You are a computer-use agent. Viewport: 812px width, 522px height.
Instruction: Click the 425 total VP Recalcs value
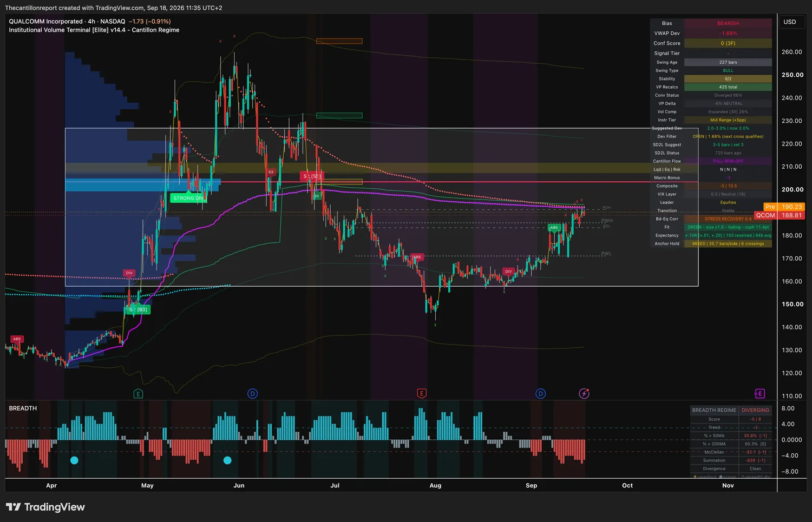click(728, 87)
